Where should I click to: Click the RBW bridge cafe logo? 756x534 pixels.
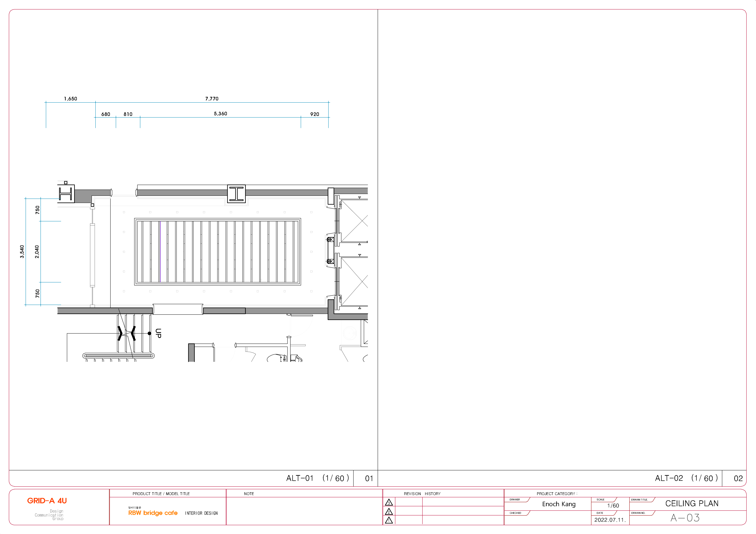click(153, 513)
